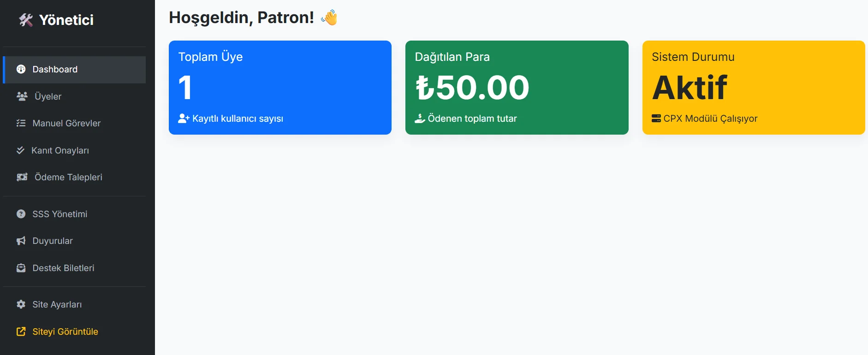The width and height of the screenshot is (868, 355).
Task: Click the blue Toplam Üye card
Action: [280, 88]
